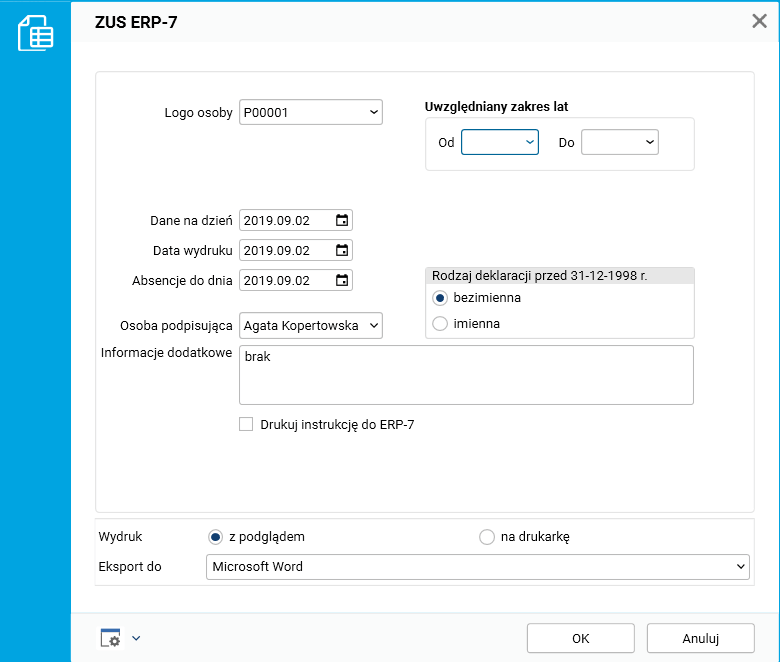Choose print na drukarkę option
780x662 pixels.
tap(487, 537)
